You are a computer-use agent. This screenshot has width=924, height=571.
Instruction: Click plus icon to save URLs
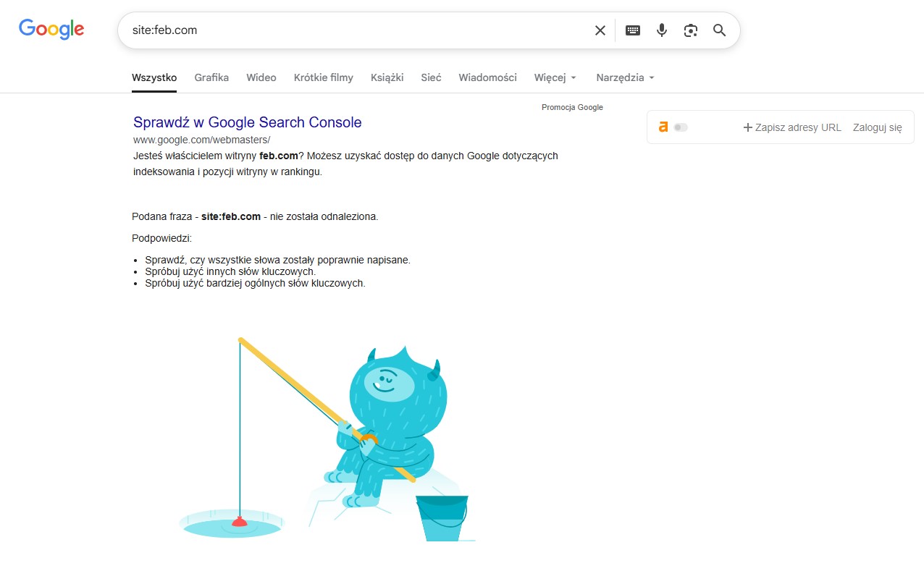748,127
